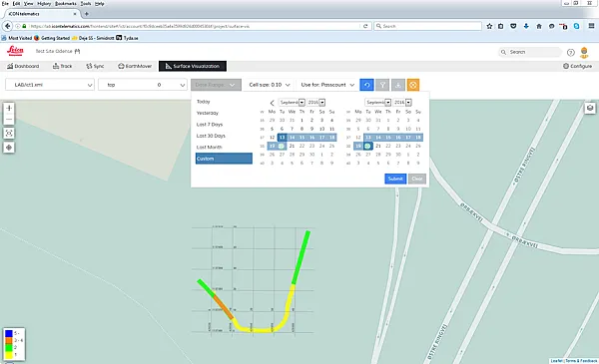Image resolution: width=599 pixels, height=364 pixels.
Task: Select the Last 7 Days option
Action: 210,125
